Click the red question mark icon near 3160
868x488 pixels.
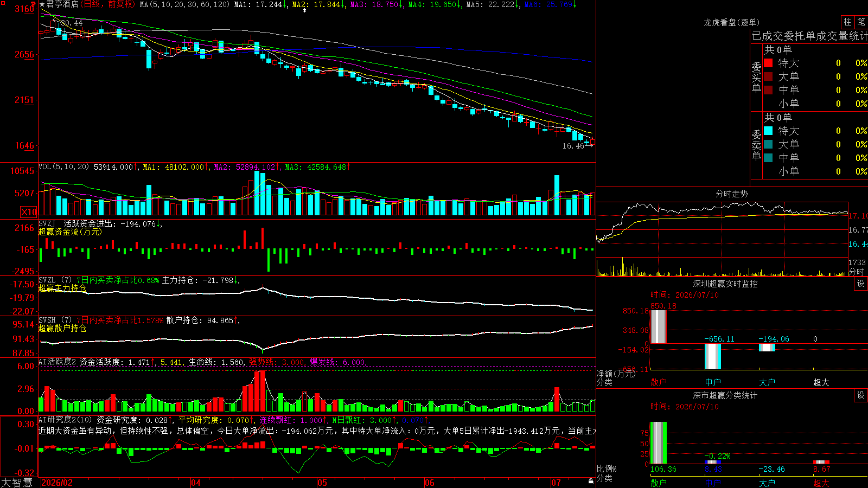(x=34, y=4)
